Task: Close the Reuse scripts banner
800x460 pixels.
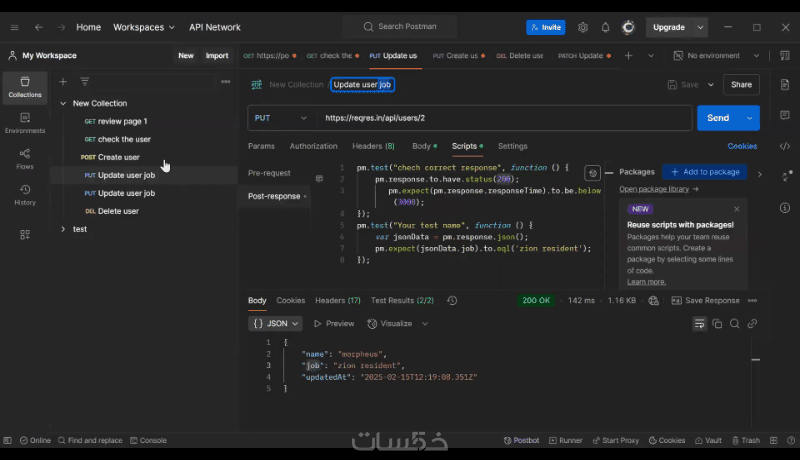Action: click(736, 209)
